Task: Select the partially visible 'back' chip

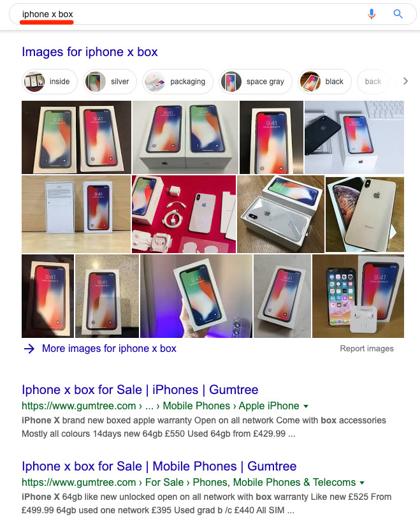Action: click(x=373, y=82)
